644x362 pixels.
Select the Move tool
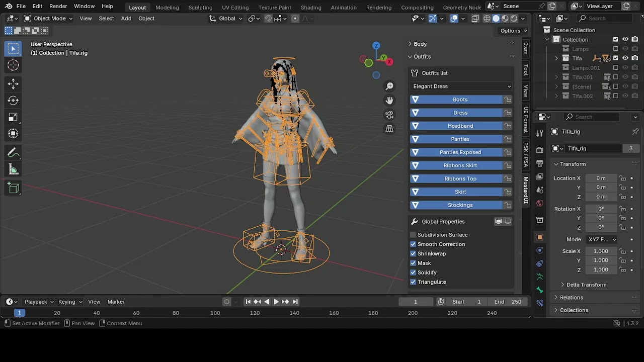pos(14,83)
